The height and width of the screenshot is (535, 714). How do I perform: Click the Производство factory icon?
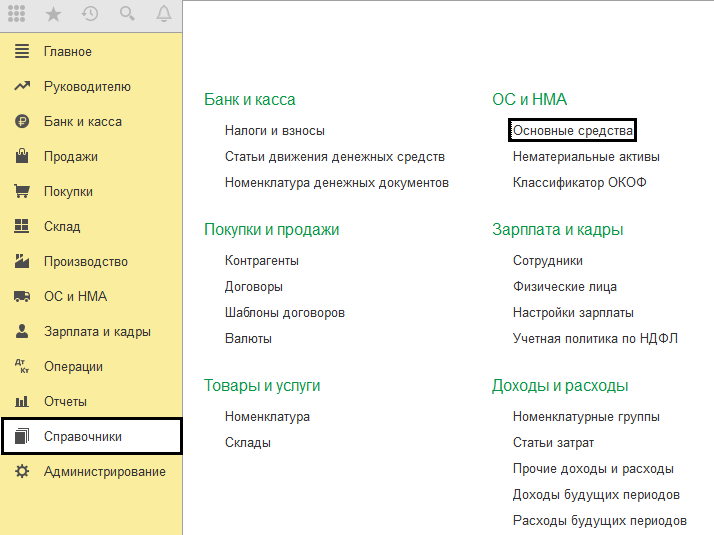22,261
